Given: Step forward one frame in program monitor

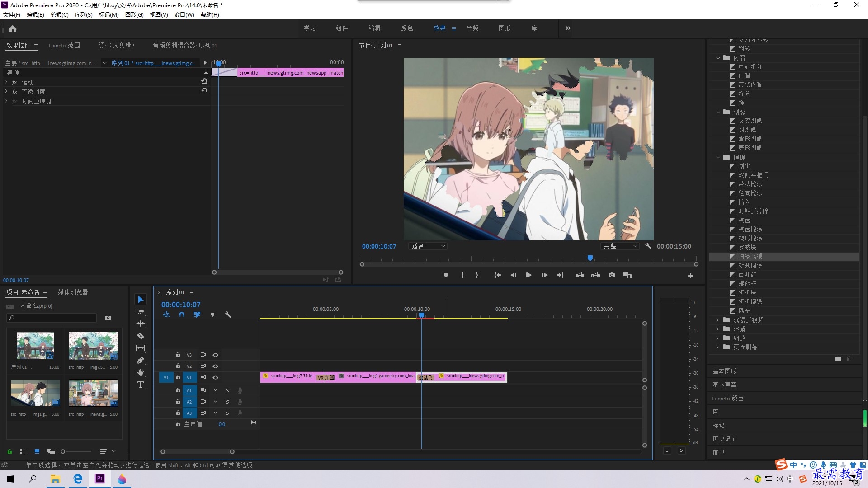Looking at the screenshot, I should (545, 275).
